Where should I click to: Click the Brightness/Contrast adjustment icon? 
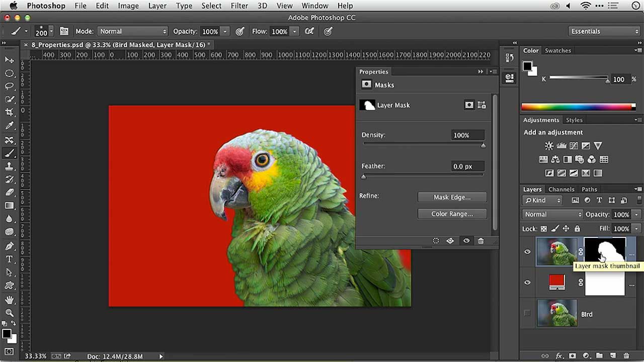click(x=549, y=146)
